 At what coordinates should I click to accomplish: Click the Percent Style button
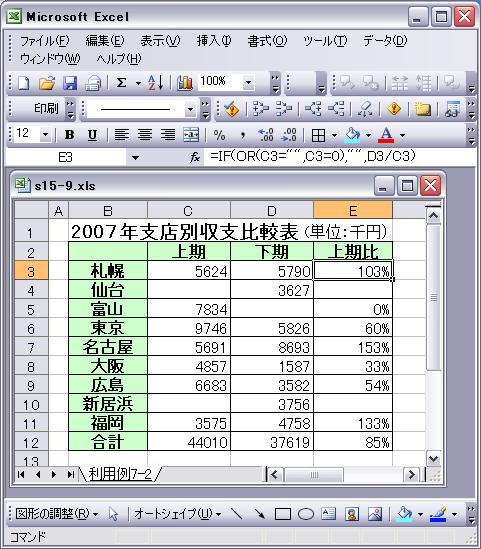point(219,135)
